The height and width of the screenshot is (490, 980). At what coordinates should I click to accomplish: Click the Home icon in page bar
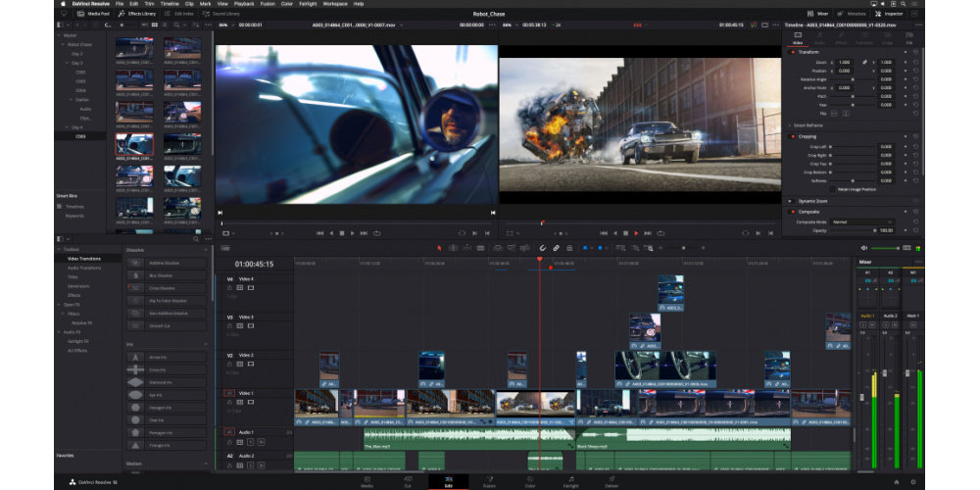(897, 482)
